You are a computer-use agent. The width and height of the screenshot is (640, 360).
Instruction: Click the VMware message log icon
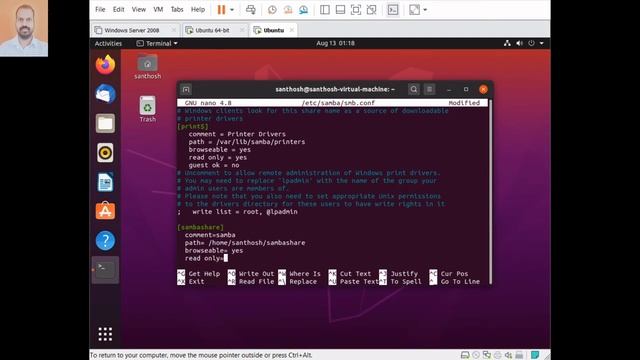coord(535,355)
